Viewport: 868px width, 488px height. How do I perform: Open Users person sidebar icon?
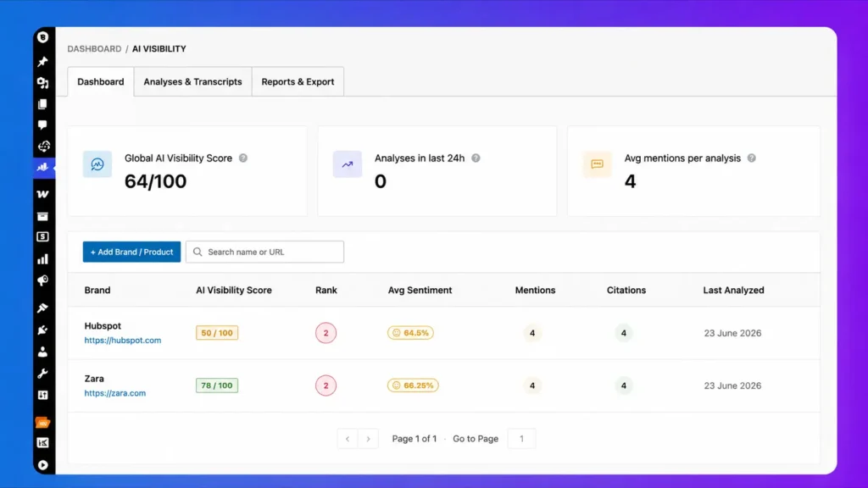[42, 352]
